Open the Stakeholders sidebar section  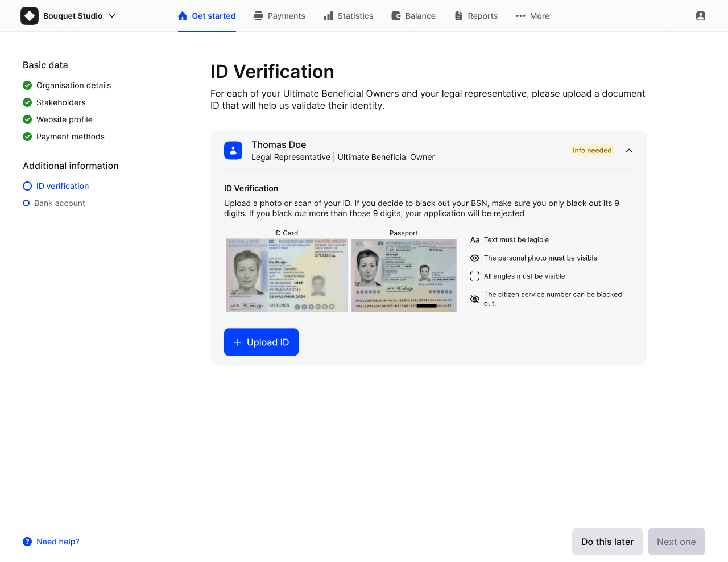pos(61,102)
